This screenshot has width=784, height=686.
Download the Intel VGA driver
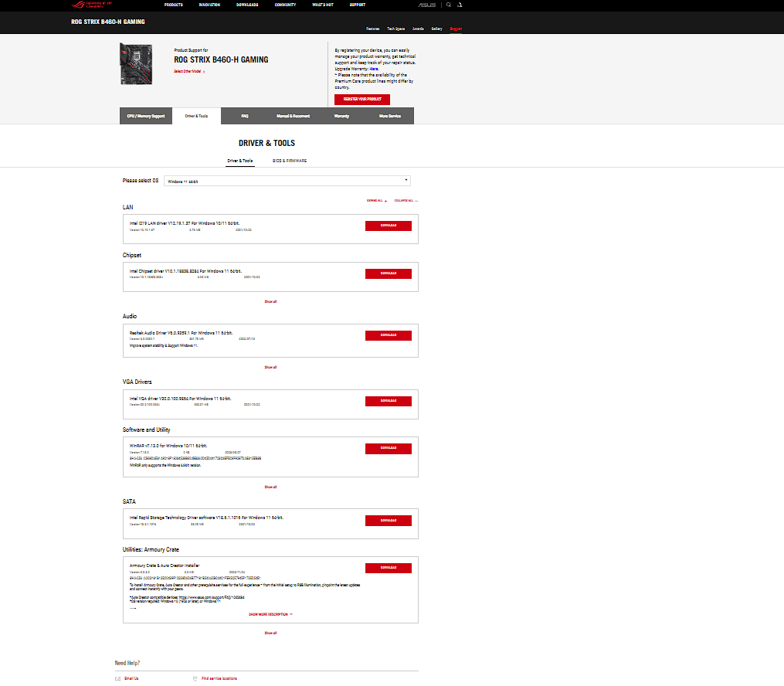point(389,401)
